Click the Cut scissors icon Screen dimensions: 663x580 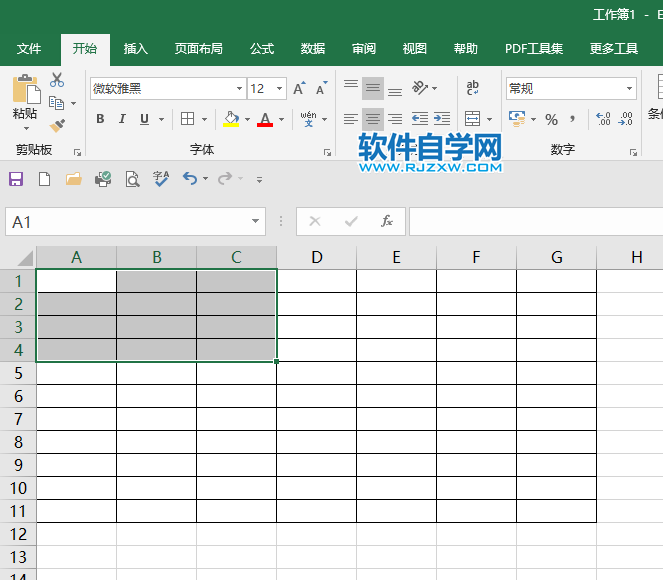(x=57, y=80)
